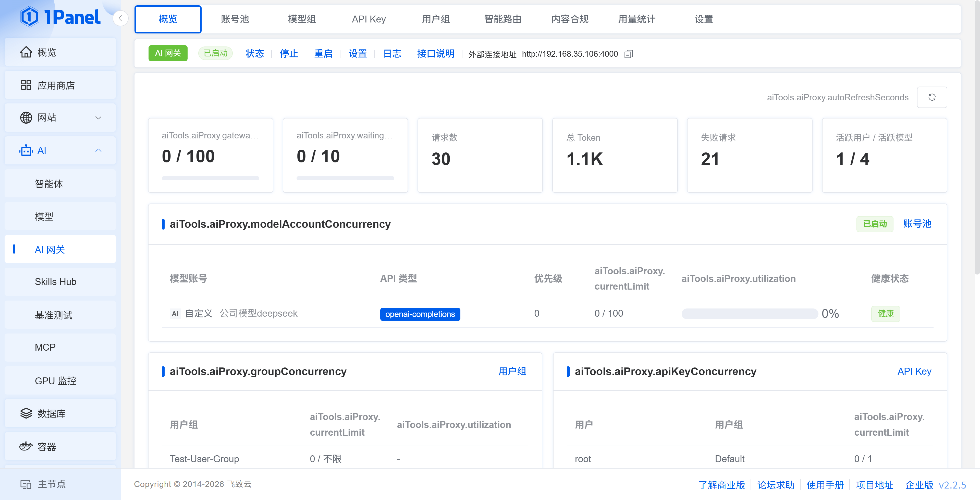Viewport: 980px width, 500px height.
Task: Click the waiting 0 / 10 progress bar
Action: pos(345,178)
